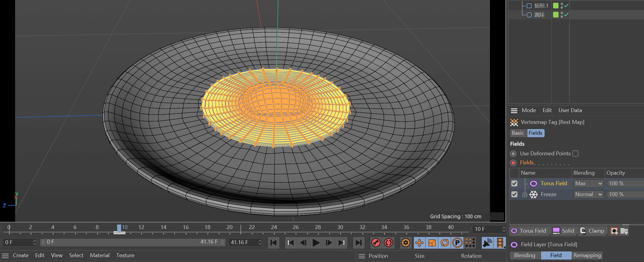644x262 pixels.
Task: Switch to the Basic tab
Action: 518,133
